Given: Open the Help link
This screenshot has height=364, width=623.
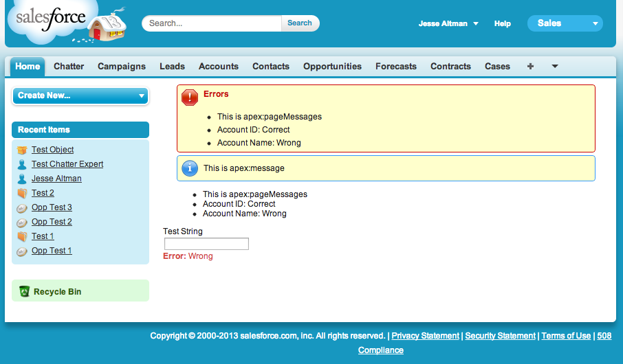Looking at the screenshot, I should click(x=502, y=23).
